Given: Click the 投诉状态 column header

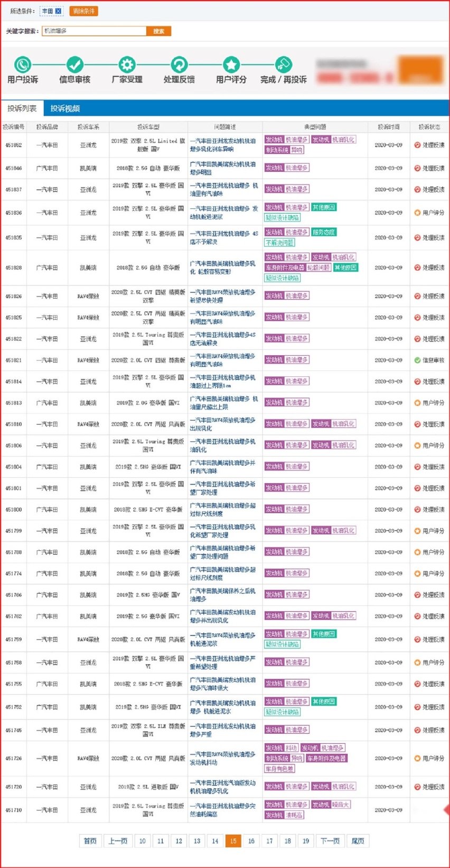Looking at the screenshot, I should [429, 127].
